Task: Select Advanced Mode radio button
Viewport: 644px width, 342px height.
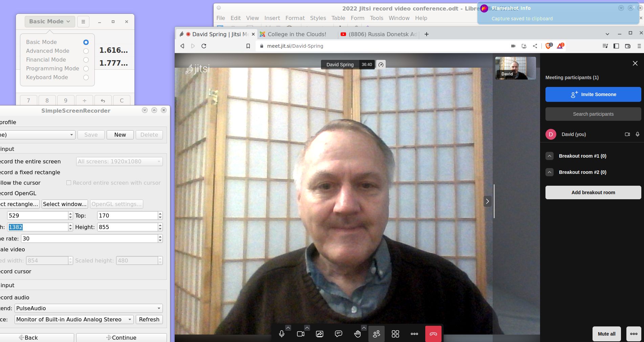Action: 86,51
